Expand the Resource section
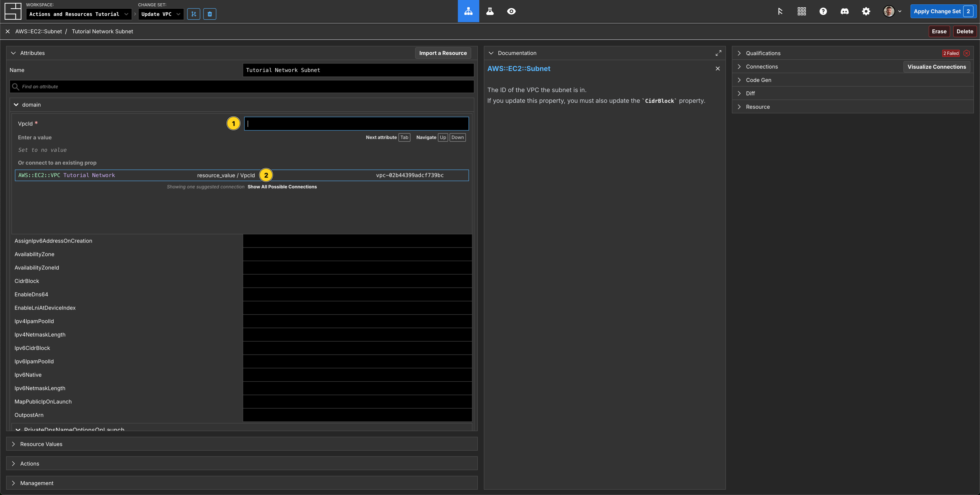This screenshot has width=980, height=495. tap(739, 107)
